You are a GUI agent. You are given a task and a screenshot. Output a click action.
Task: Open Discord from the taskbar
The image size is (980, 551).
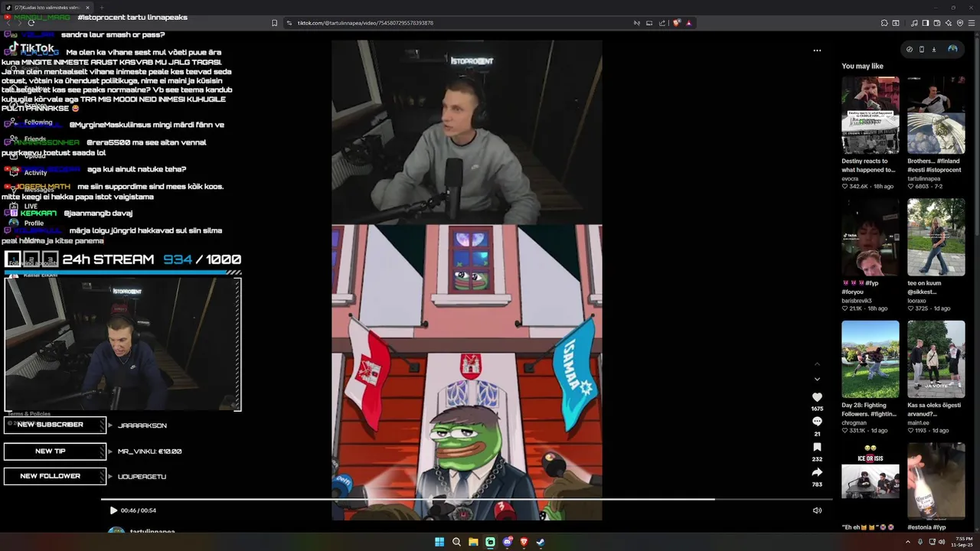click(x=507, y=542)
